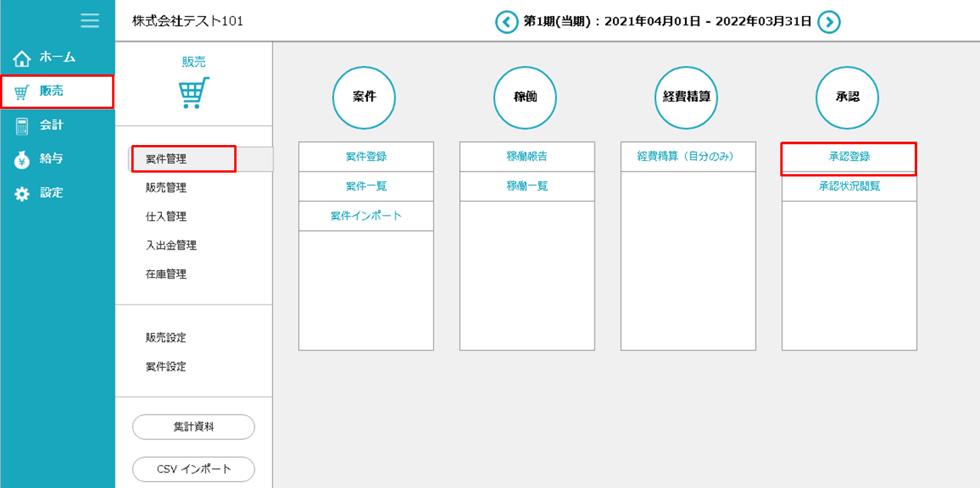The width and height of the screenshot is (980, 488).
Task: Open the 案件設定 submenu item
Action: pyautogui.click(x=166, y=367)
